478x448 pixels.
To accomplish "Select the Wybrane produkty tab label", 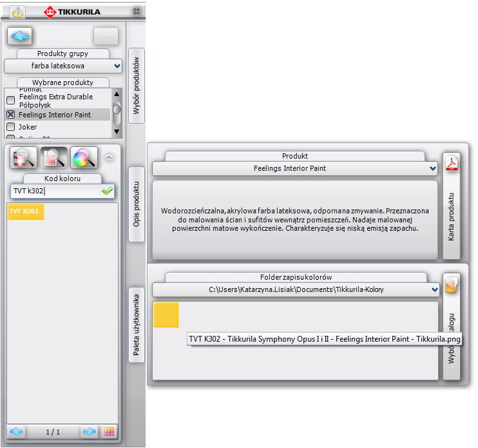I will tap(62, 83).
